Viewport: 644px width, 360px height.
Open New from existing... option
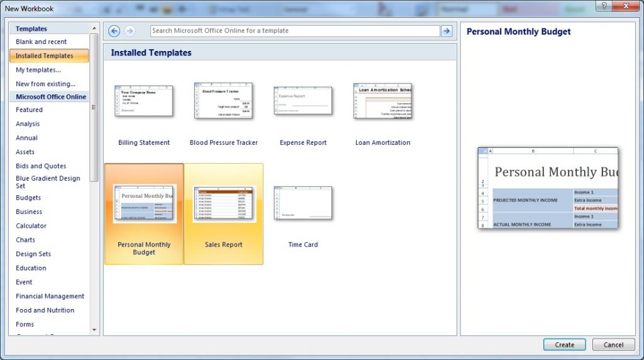(x=45, y=84)
